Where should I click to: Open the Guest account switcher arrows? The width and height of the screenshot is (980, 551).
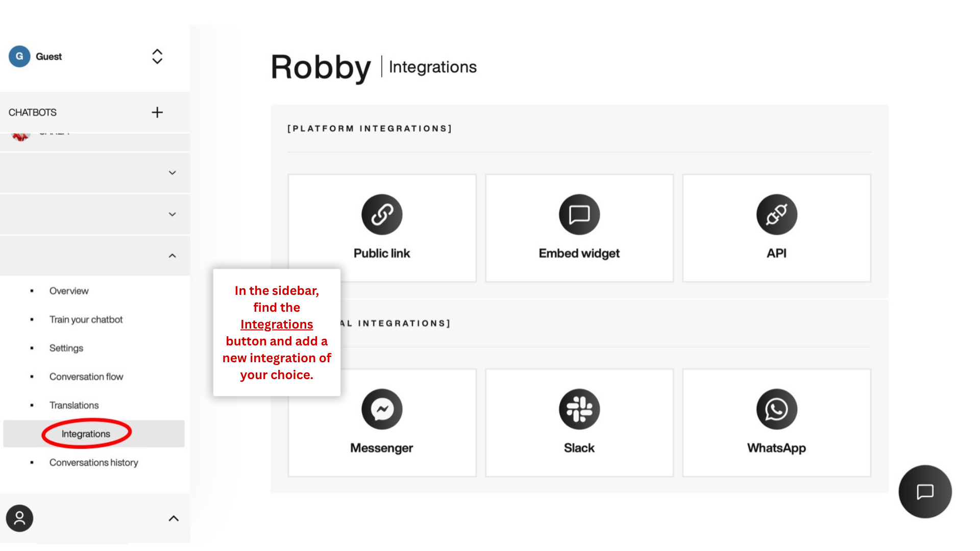coord(157,57)
